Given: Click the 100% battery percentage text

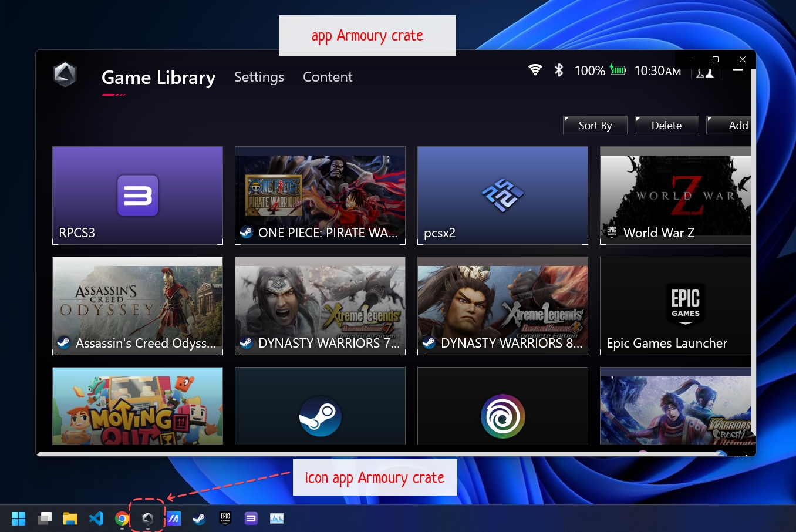Looking at the screenshot, I should click(589, 70).
